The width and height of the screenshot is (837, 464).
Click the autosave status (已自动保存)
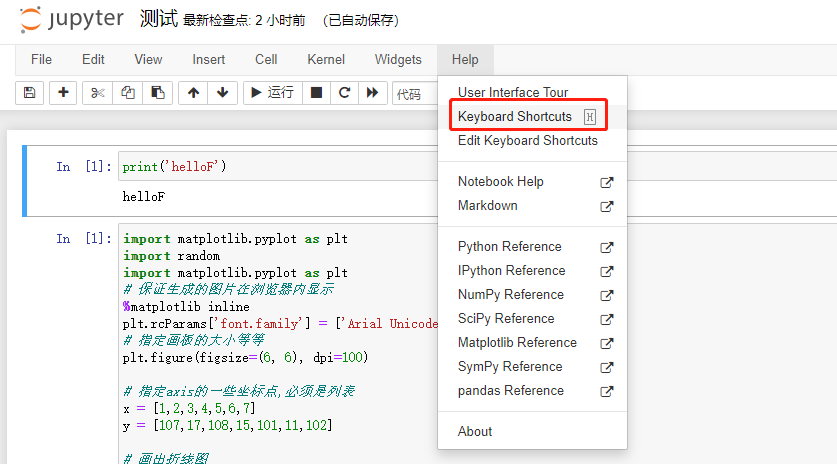360,21
